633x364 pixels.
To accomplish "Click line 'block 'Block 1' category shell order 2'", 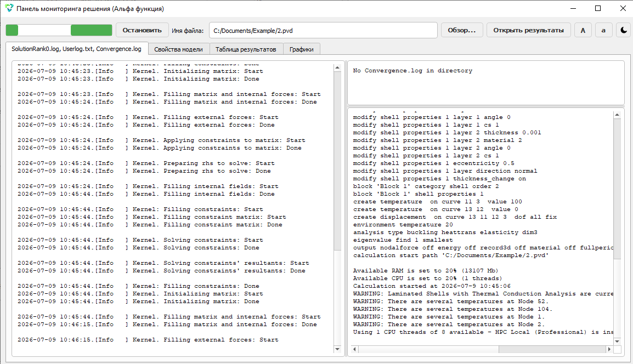I will 426,186.
